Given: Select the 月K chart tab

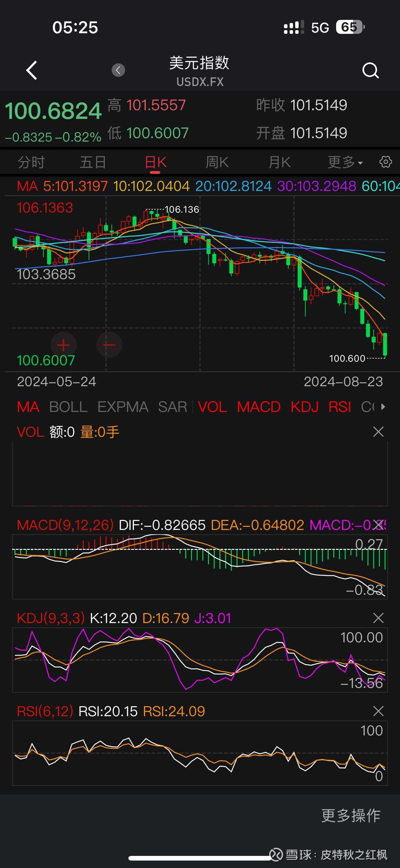Looking at the screenshot, I should 279,162.
